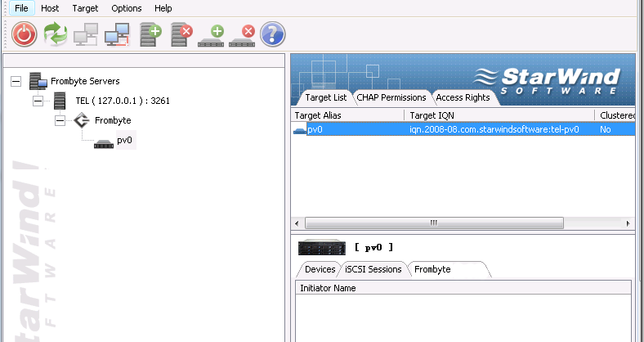Switch to the Devices tab
The height and width of the screenshot is (342, 644).
pos(320,269)
